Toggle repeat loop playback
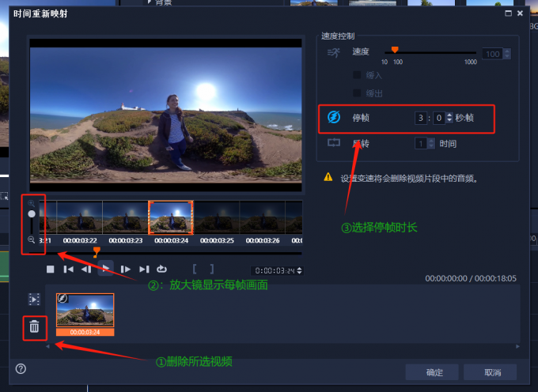538x392 pixels. click(x=161, y=269)
